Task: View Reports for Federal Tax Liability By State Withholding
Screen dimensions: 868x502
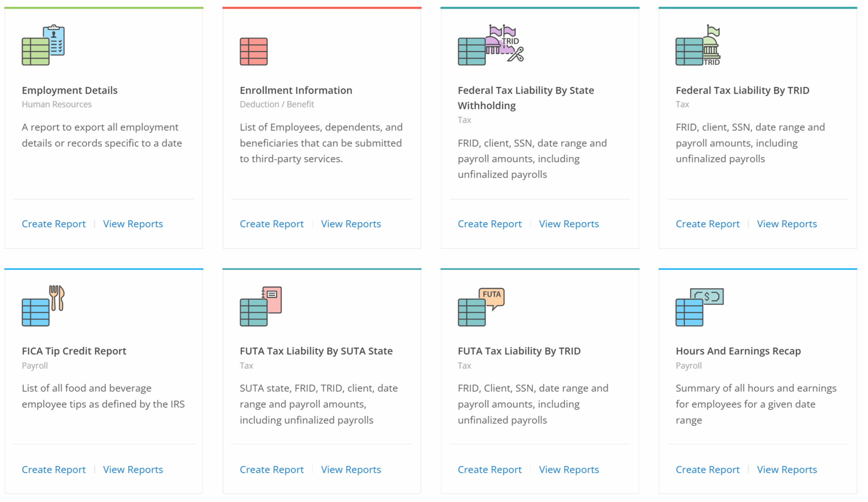Action: click(x=569, y=224)
